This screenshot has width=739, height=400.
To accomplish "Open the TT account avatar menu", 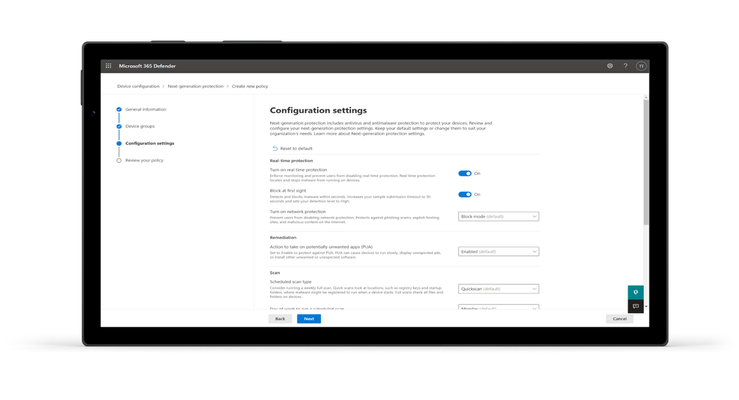I will coord(641,66).
